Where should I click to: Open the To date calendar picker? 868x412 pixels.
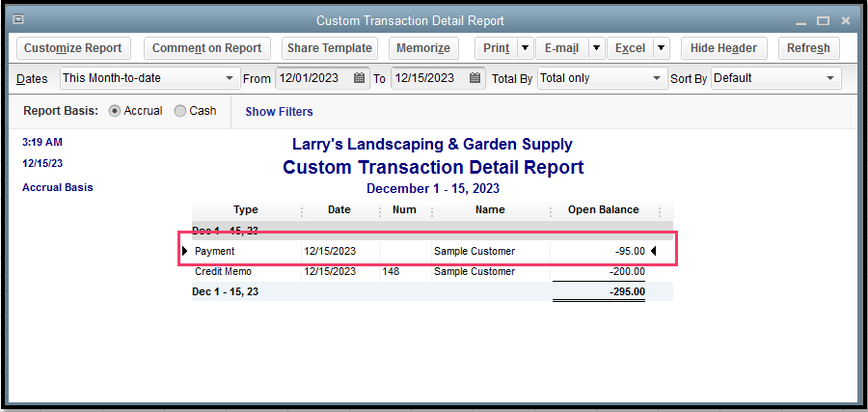[x=475, y=78]
